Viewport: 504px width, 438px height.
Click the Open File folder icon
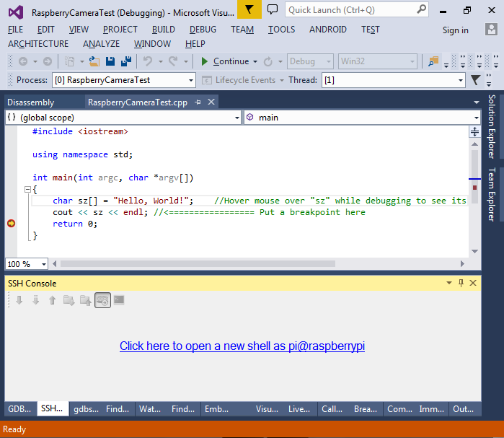point(95,61)
